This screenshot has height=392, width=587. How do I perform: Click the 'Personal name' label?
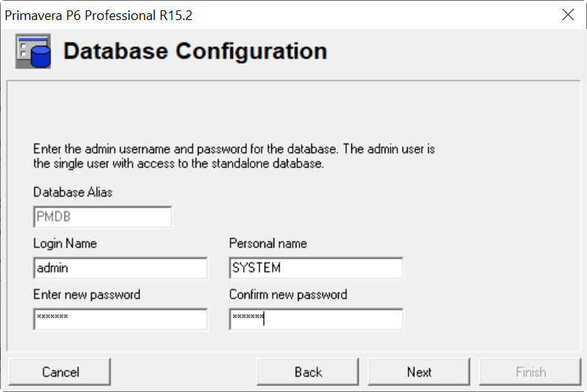coord(268,243)
